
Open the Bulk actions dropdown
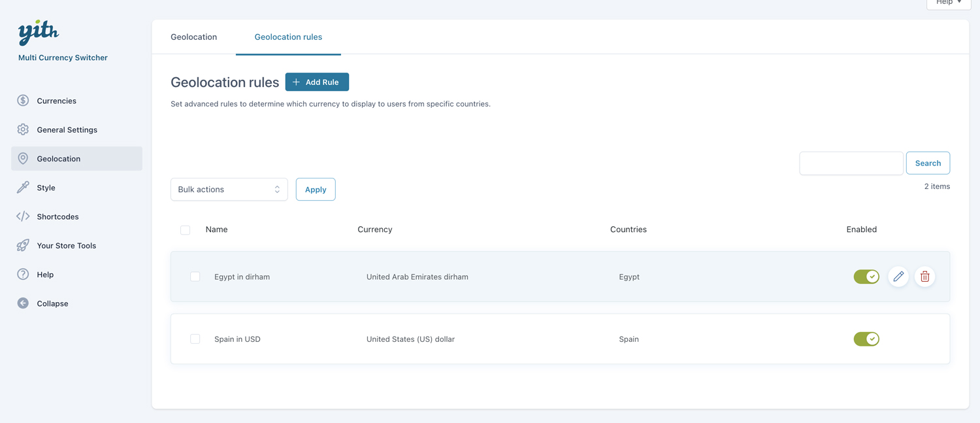click(229, 190)
